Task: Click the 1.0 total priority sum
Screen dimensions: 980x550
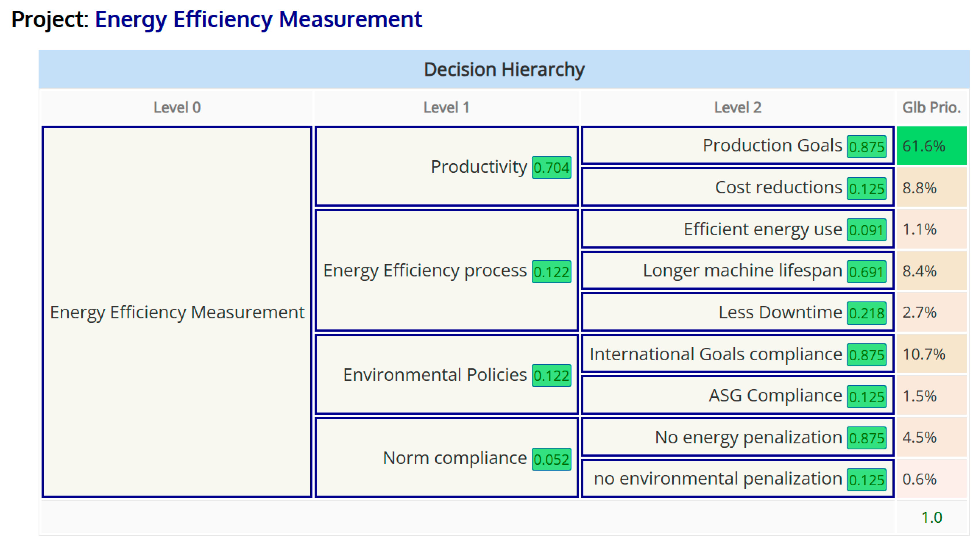Action: point(931,517)
